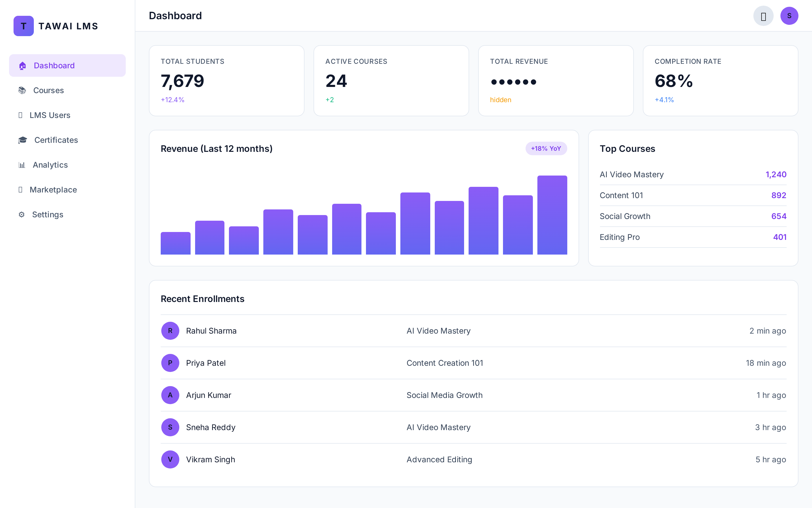Click the Analytics bar chart icon
Viewport: 812px width, 508px height.
[22, 165]
